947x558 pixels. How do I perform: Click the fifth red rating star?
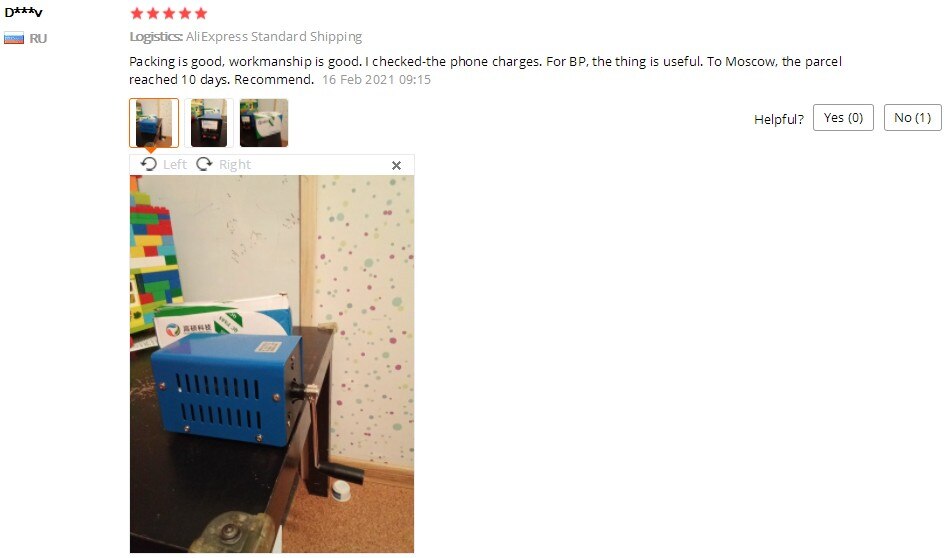[x=201, y=13]
